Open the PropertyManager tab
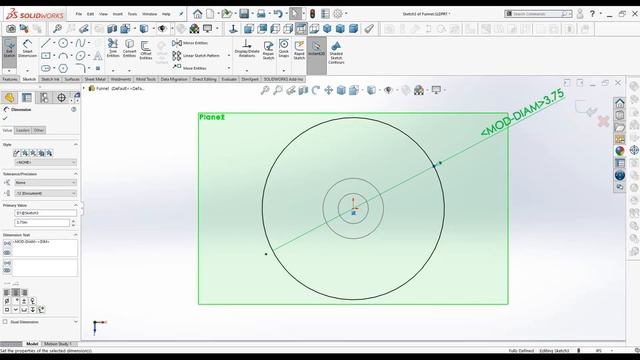 pyautogui.click(x=27, y=98)
